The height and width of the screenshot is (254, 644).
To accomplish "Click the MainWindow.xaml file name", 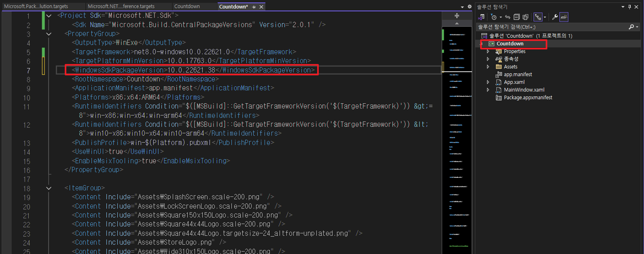I will tap(524, 90).
